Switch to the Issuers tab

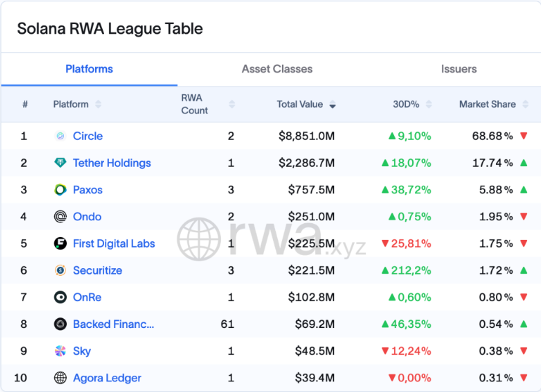pos(459,69)
